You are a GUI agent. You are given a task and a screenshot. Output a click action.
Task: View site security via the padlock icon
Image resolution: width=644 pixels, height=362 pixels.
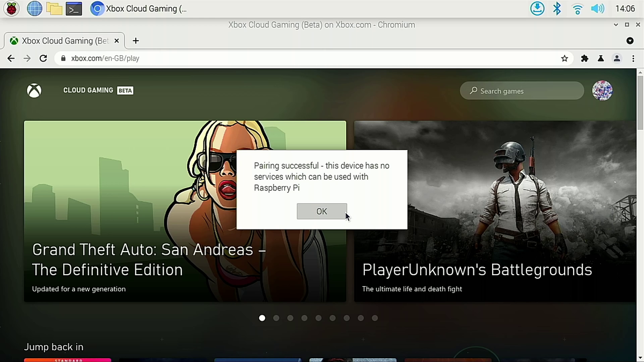[x=63, y=58]
